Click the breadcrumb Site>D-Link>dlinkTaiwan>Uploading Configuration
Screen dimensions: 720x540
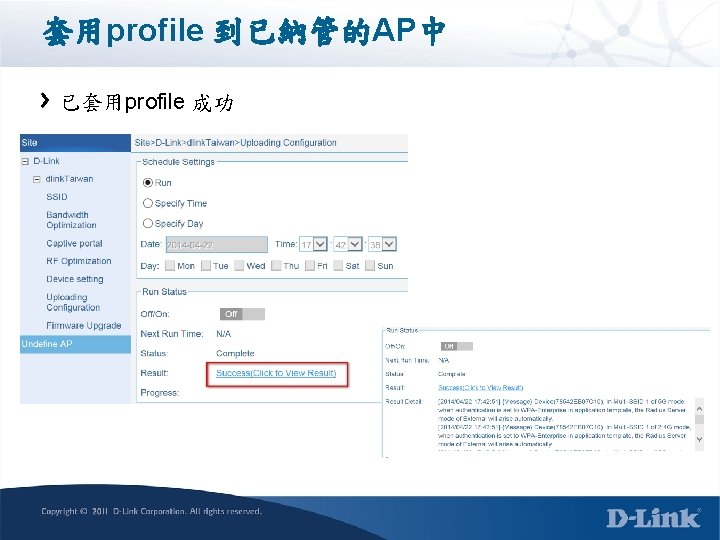236,143
